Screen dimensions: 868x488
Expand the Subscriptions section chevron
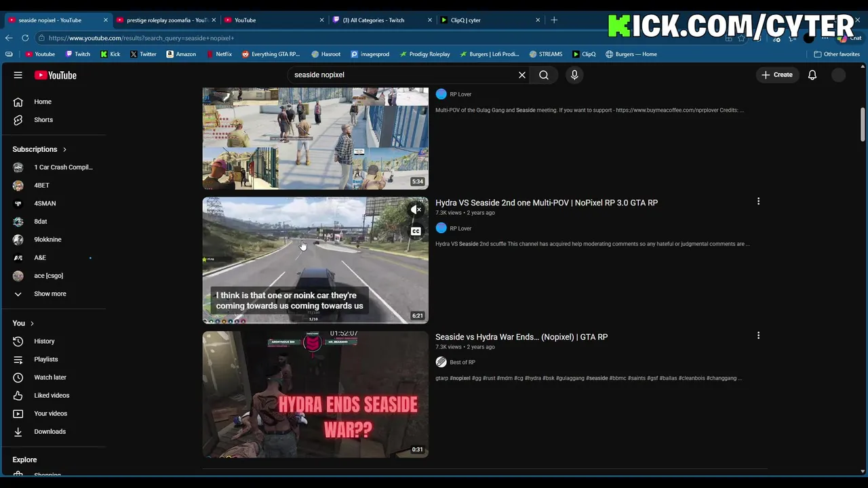65,149
